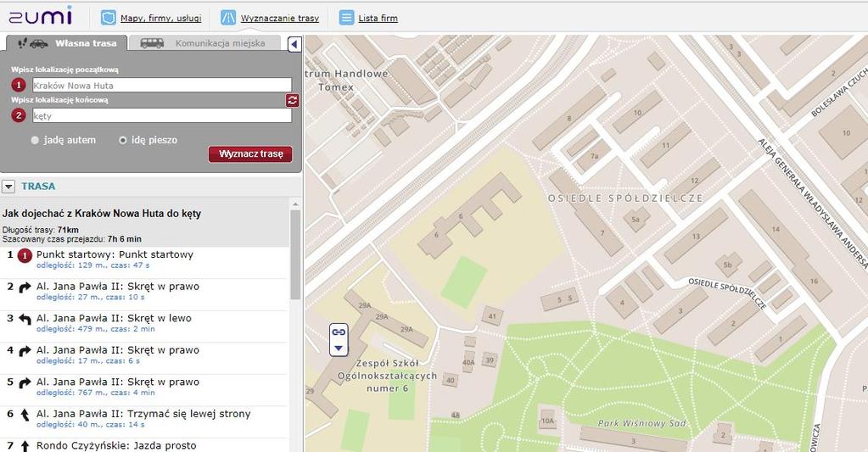
Task: Open the Mapy, firmy, usługi link
Action: (x=161, y=19)
